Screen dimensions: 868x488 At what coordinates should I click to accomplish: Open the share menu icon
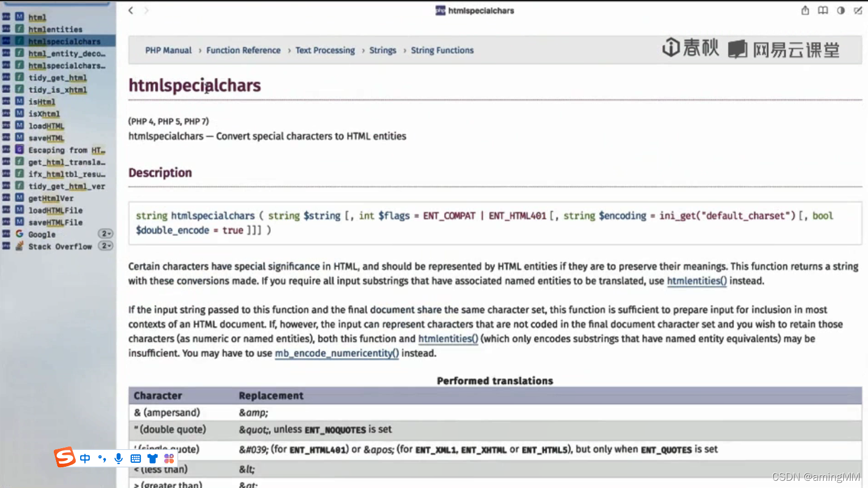(805, 10)
